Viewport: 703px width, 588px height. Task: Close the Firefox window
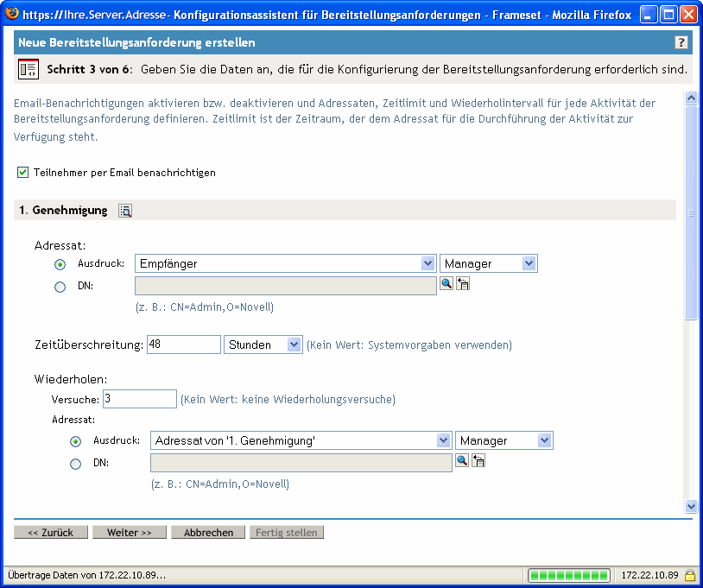click(688, 15)
